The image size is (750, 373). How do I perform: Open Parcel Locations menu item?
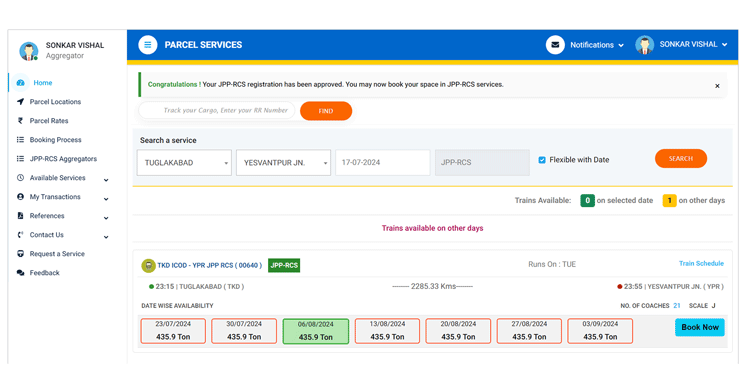55,102
